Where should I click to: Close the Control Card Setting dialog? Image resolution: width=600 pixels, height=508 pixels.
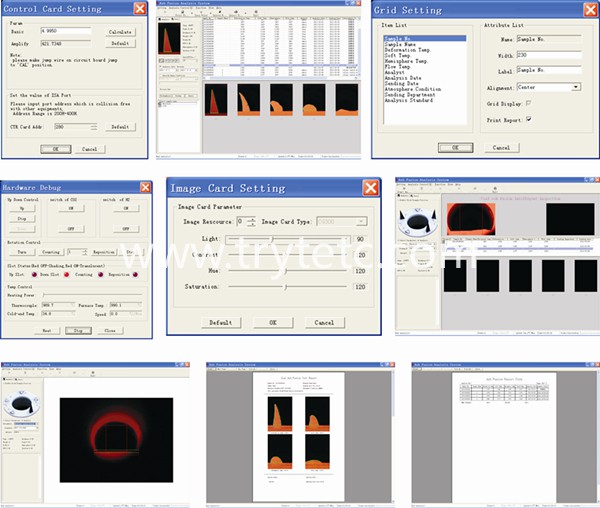point(140,8)
